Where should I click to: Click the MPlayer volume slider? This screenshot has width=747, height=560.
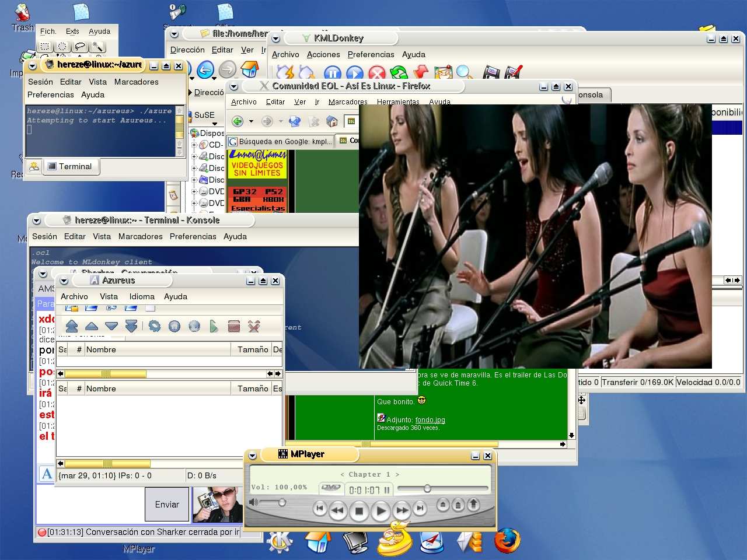[273, 502]
